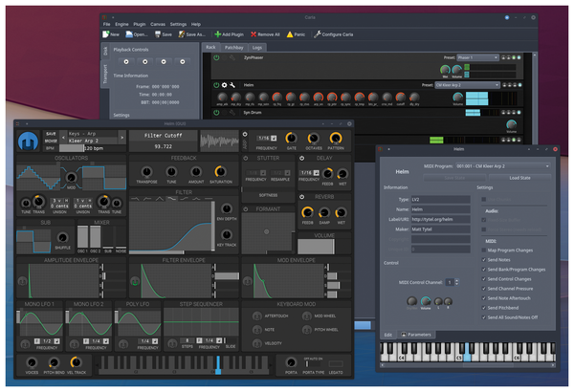Screen dimensions: 574x392
Task: Click the Mod Envelope modulation icon
Action: click(248, 281)
